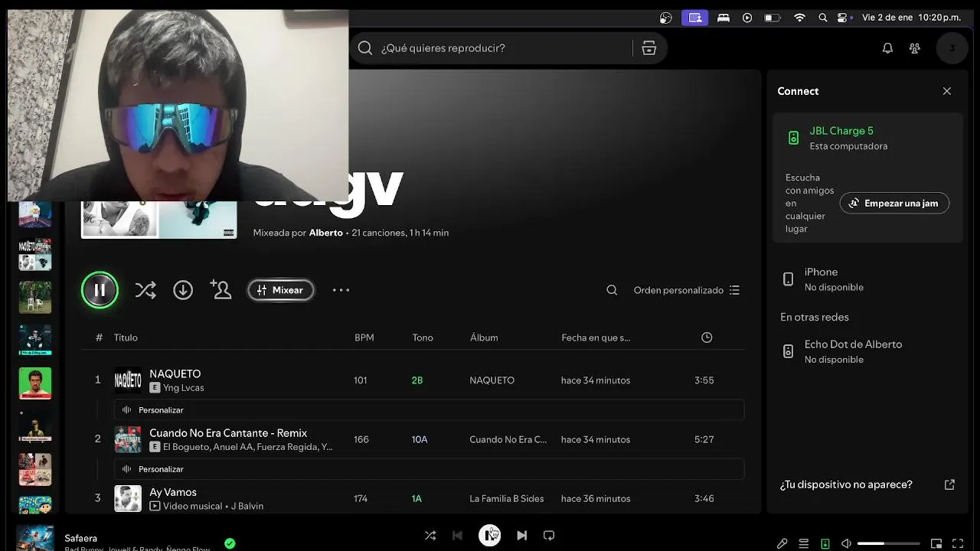Skip to the previous track

(x=457, y=536)
